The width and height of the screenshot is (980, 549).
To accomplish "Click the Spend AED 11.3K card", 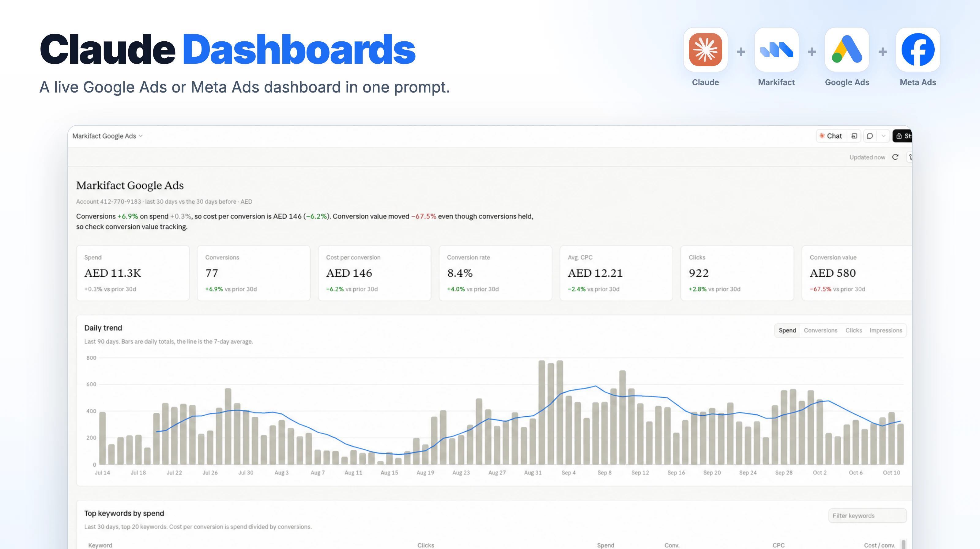I will tap(132, 273).
